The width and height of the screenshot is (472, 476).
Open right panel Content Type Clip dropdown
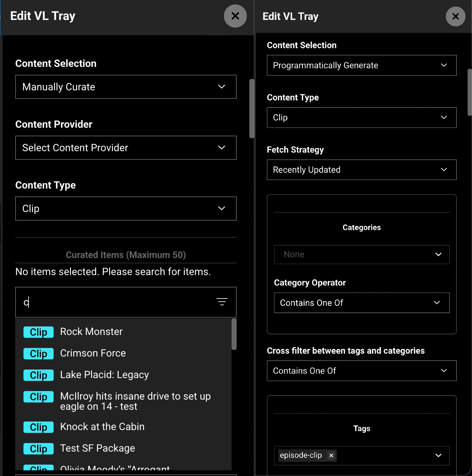click(x=362, y=118)
